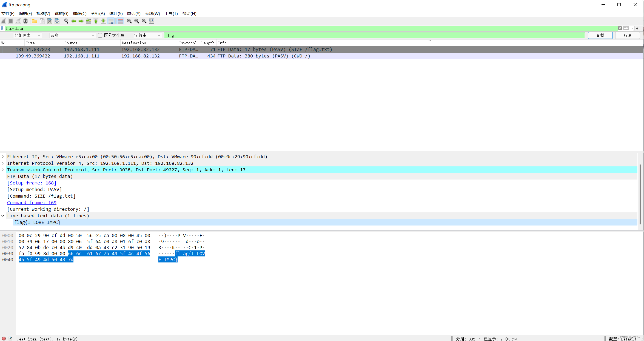Sort by the Time column header
The height and width of the screenshot is (341, 644).
tap(44, 43)
